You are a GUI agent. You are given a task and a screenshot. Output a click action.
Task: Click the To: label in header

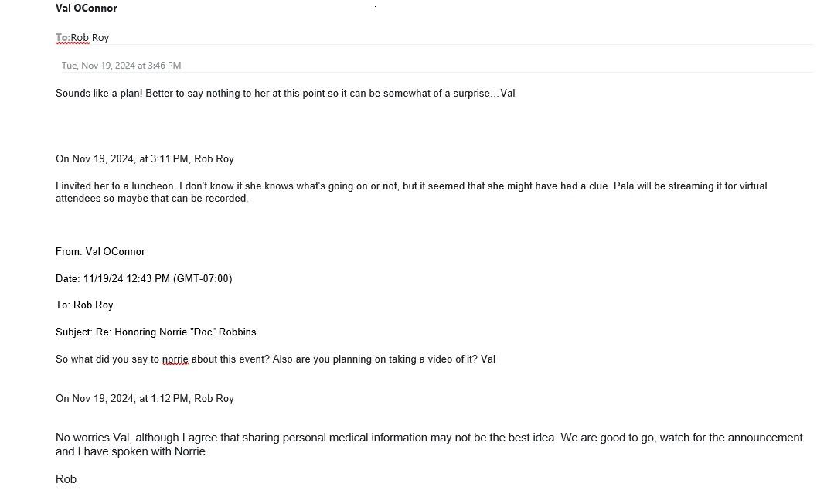click(63, 38)
